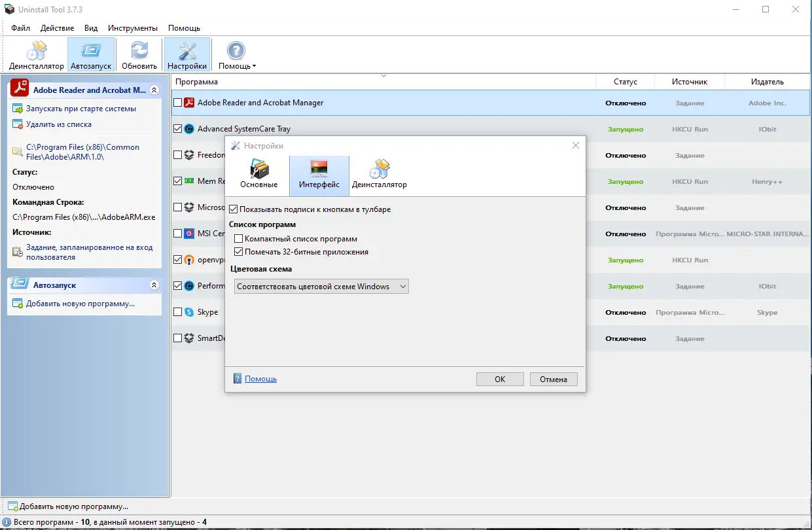Viewport: 812px width, 530px height.
Task: Switch to Автозапуск toolbar view
Action: [91, 55]
